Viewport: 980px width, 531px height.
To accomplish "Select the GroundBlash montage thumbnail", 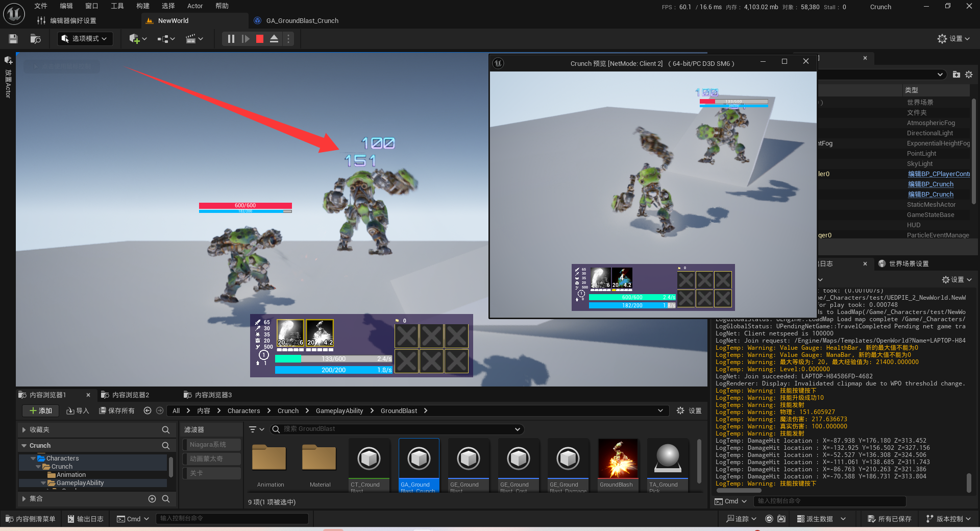I will tap(618, 465).
